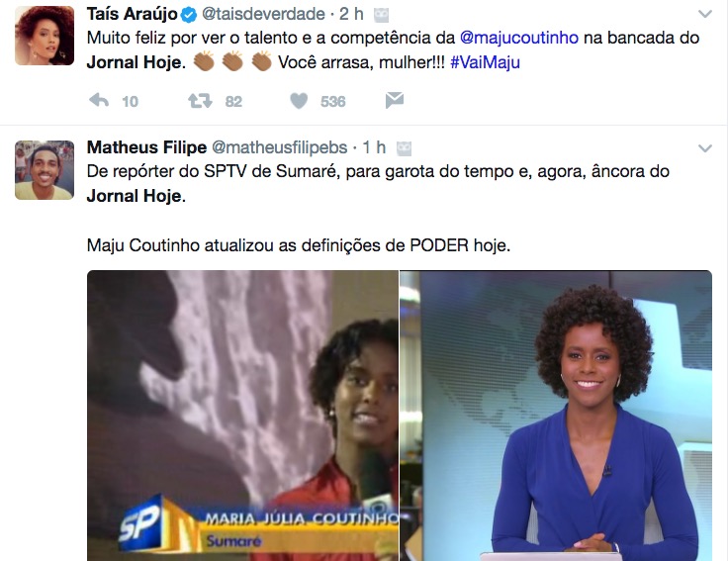Open the @majucoutinho mention link
The width and height of the screenshot is (728, 561).
coord(518,38)
